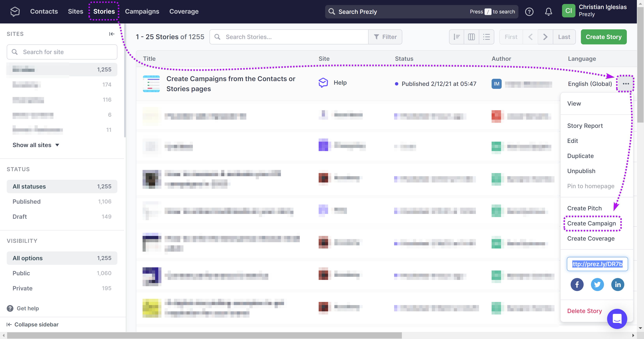The image size is (644, 339).
Task: Select View from story menu
Action: point(574,104)
